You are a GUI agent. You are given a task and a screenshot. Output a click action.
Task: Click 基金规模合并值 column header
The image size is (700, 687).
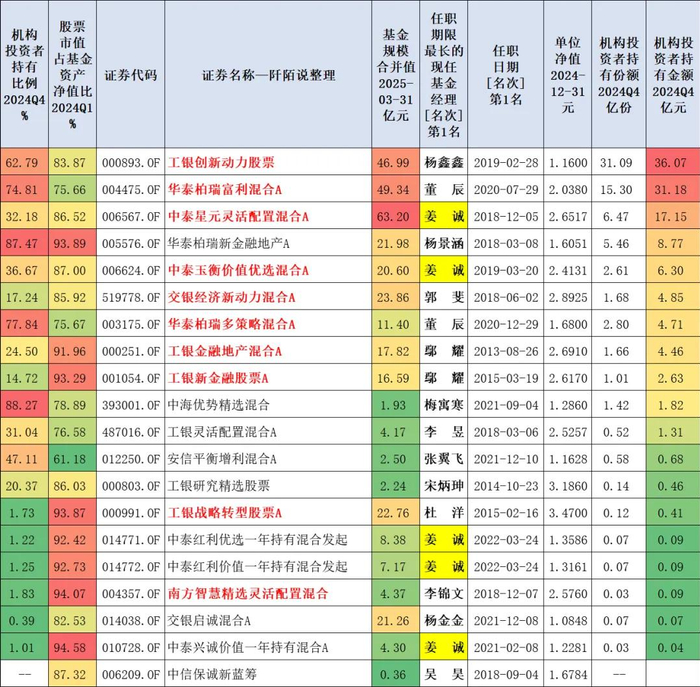(396, 75)
